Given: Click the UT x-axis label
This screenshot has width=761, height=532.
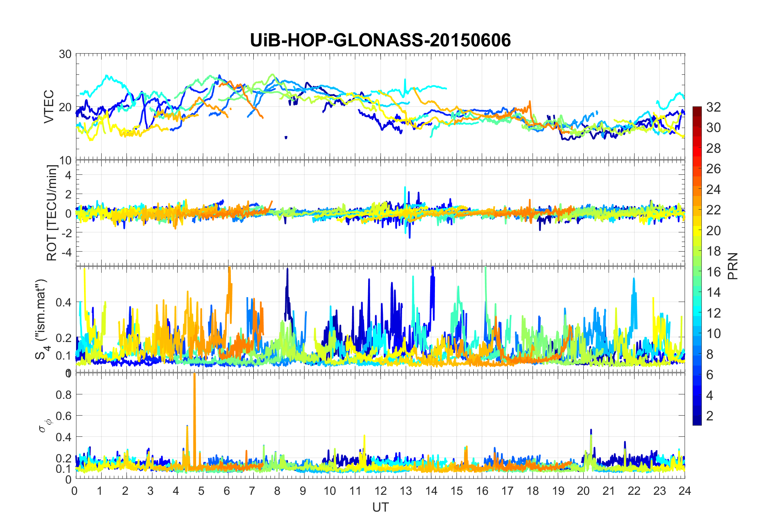Looking at the screenshot, I should coord(380,507).
